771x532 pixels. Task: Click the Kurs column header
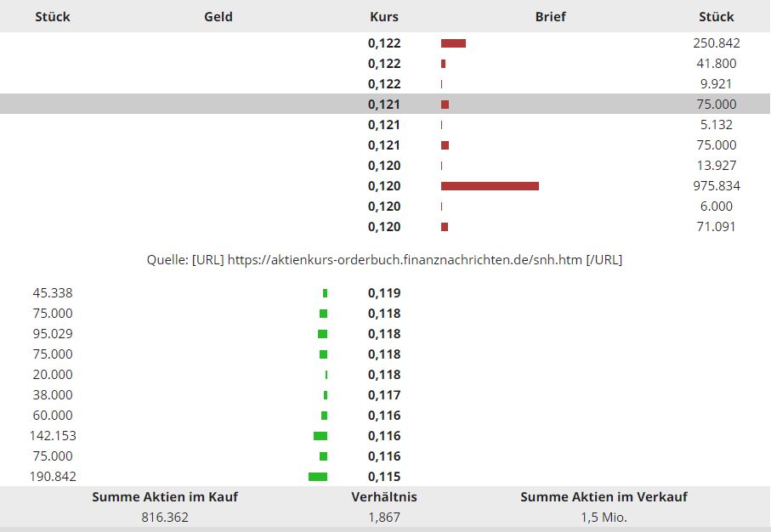pos(384,16)
